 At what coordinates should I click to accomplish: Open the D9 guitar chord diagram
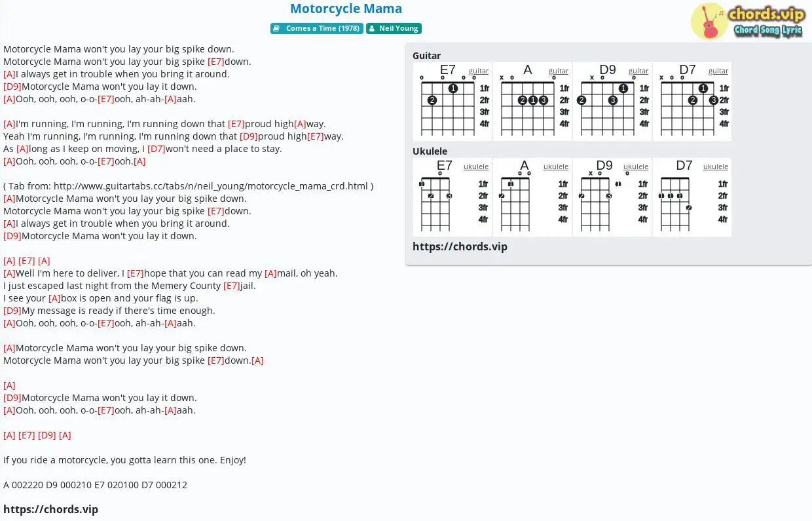point(612,102)
